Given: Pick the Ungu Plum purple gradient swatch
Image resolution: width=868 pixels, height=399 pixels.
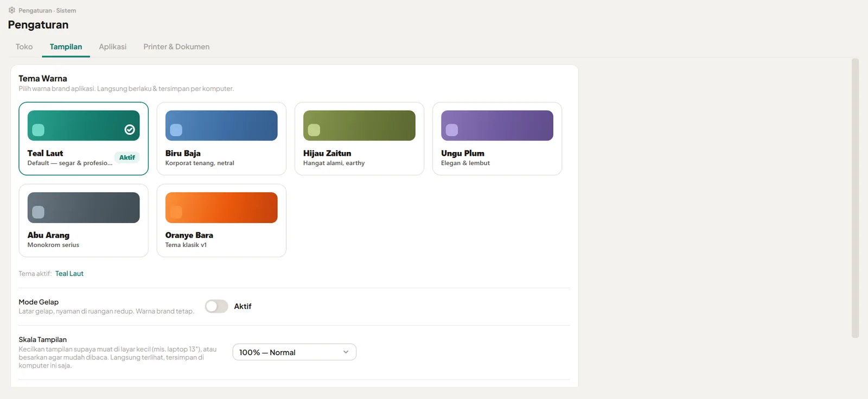Looking at the screenshot, I should (497, 125).
